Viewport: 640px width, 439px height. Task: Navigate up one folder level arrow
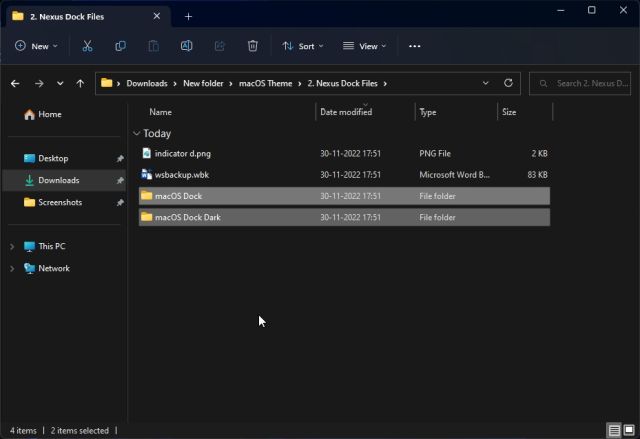coord(80,84)
